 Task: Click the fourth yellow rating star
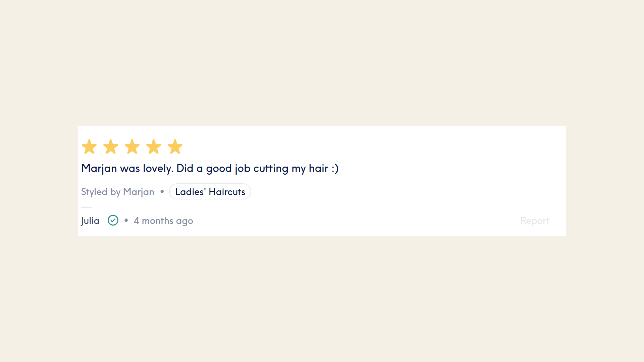(x=154, y=147)
